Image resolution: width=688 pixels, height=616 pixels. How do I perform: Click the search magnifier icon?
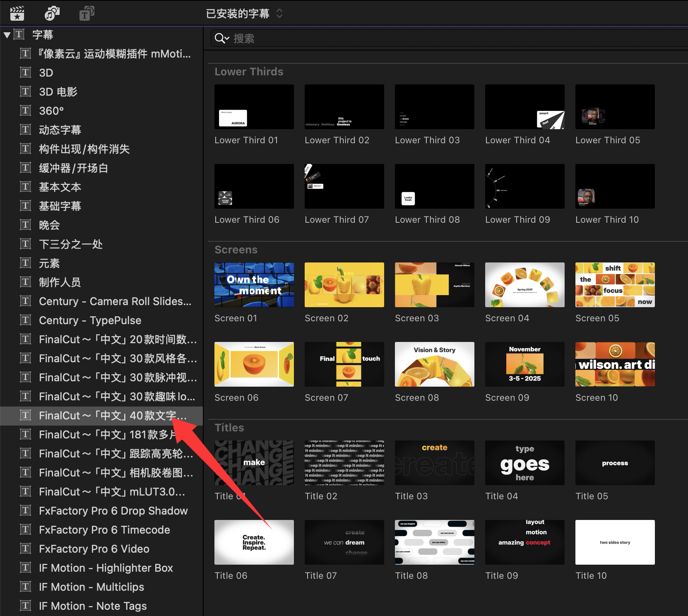point(219,38)
